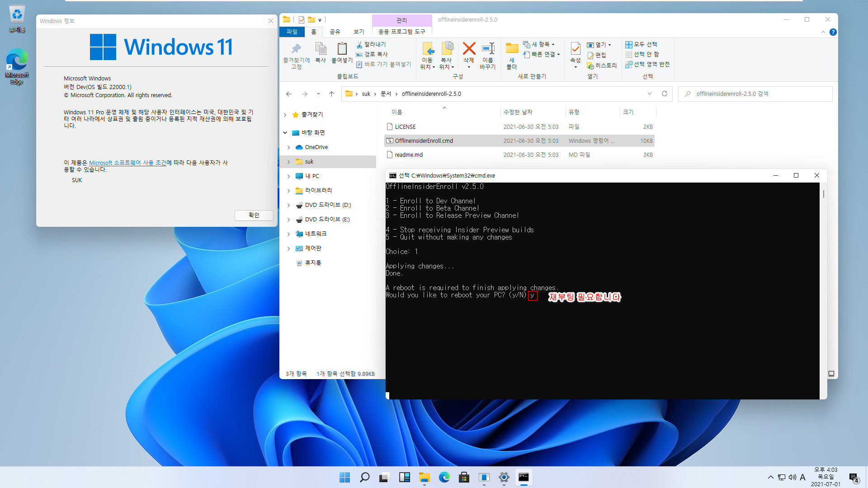Screen dimensions: 868x488
Task: Click Select none (선택 안 함)
Action: point(642,54)
